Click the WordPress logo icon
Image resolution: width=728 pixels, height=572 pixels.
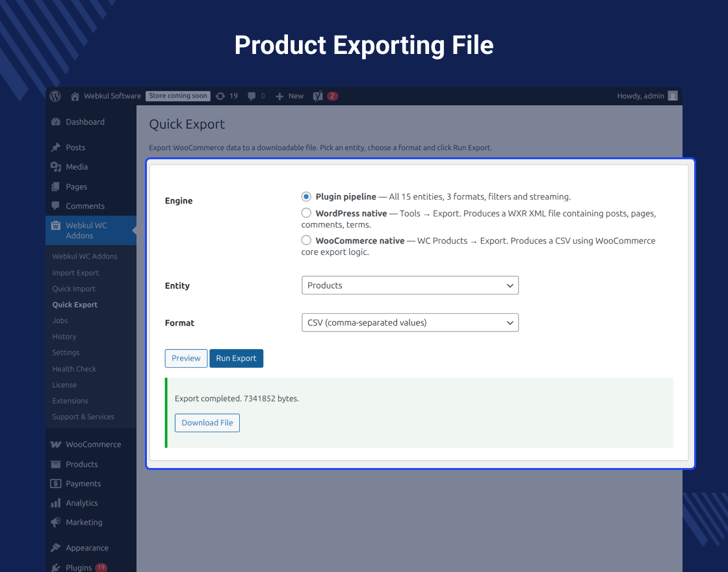55,96
